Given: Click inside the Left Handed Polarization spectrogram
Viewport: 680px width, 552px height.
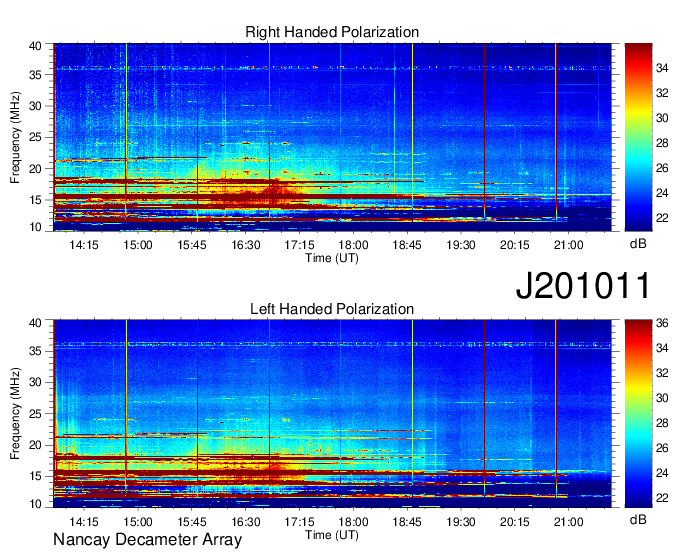Looking at the screenshot, I should coord(333,414).
